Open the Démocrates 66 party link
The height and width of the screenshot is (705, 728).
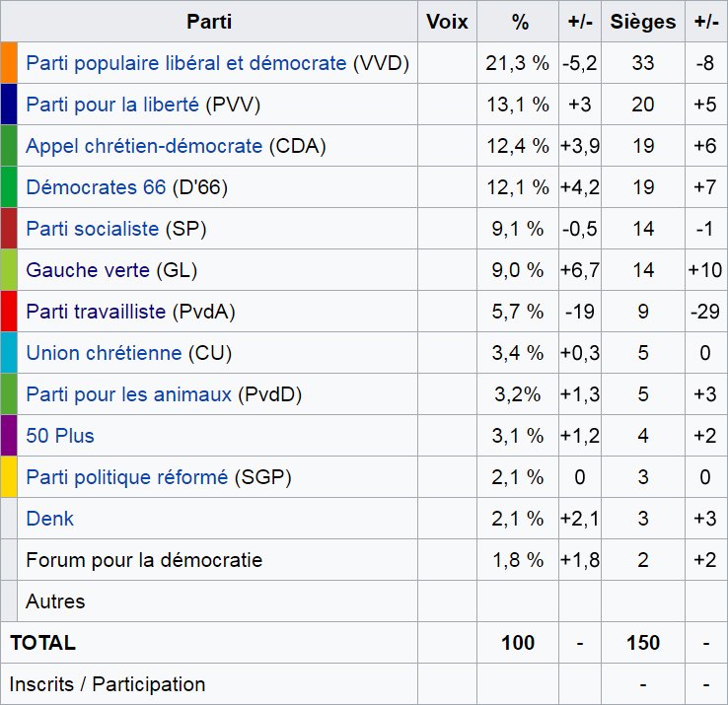(x=96, y=188)
